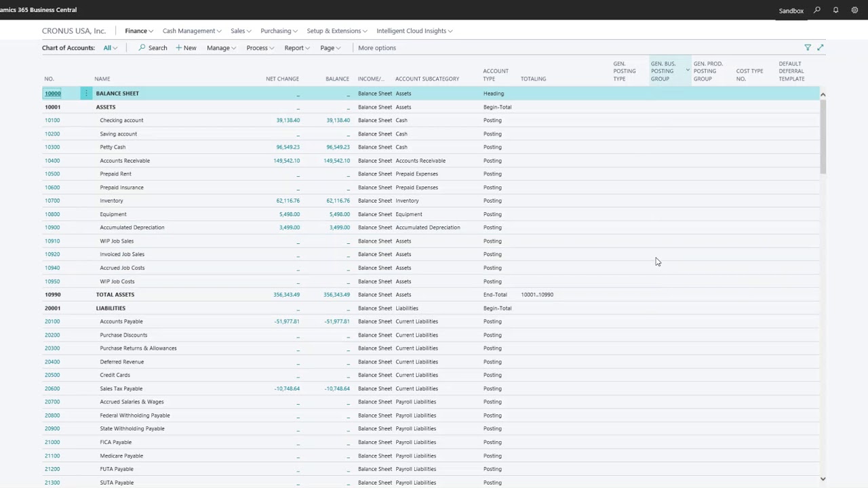Create a New account
Viewport: 868px width, 488px height.
tap(186, 48)
